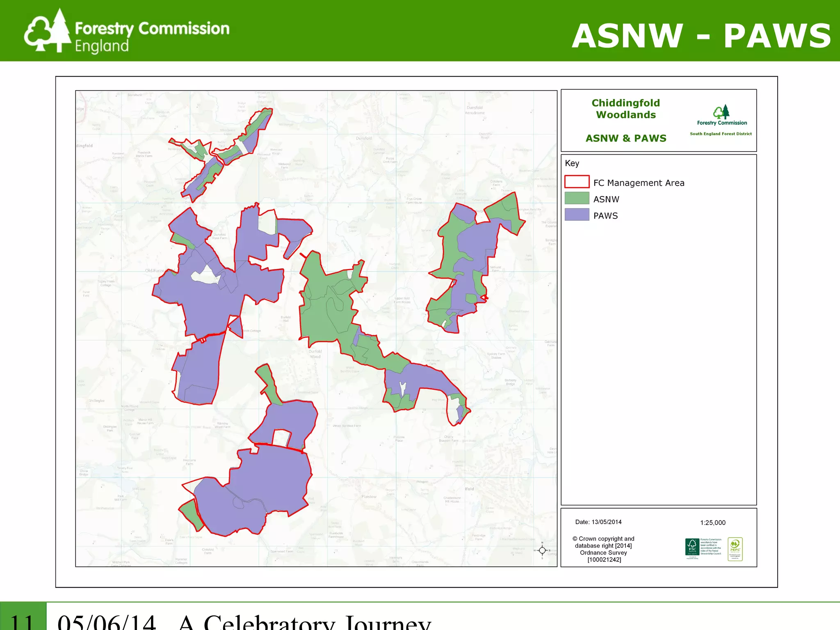Click the FC Management Area label
The width and height of the screenshot is (840, 630).
click(639, 183)
